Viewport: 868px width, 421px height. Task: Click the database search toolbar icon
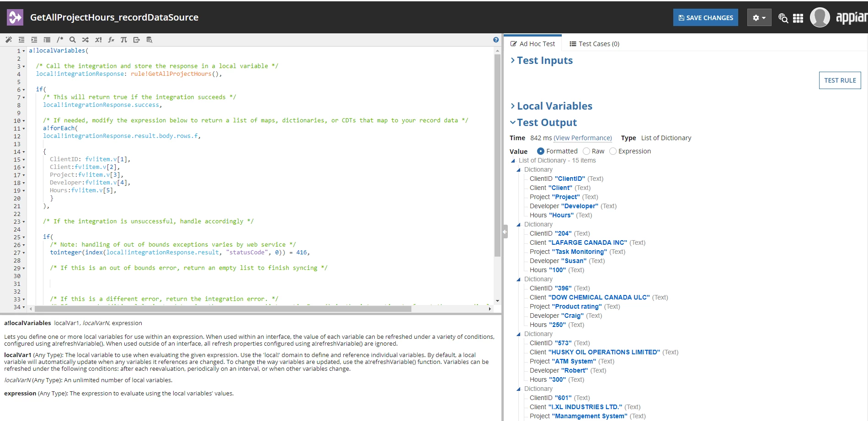coord(149,40)
